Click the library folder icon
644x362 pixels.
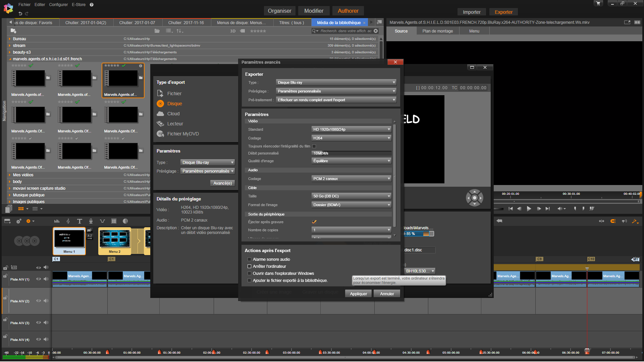[x=157, y=31]
